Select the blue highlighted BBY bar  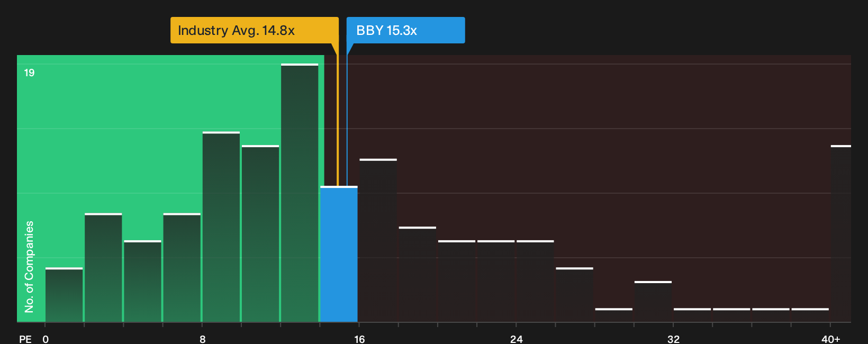pos(339,254)
